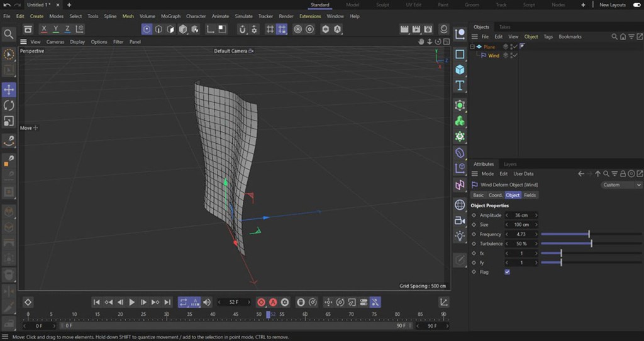Toggle the New Layouts switch
644x341 pixels.
point(636,5)
